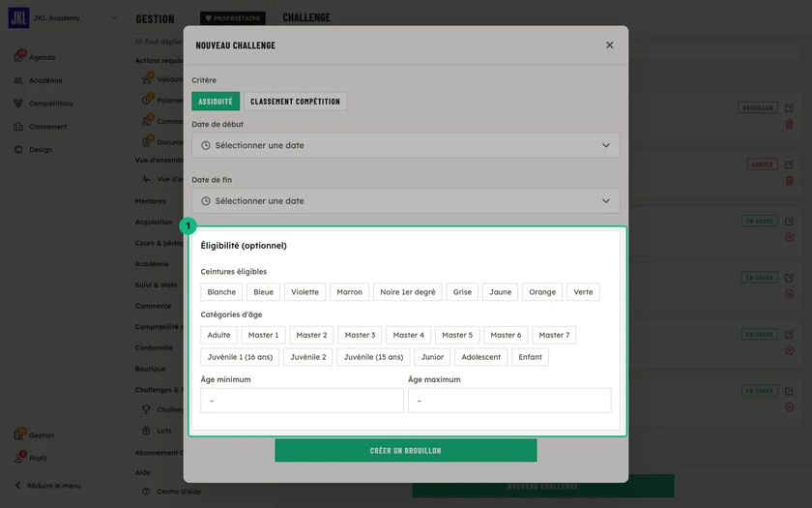Toggle the Bleue belt chip
The width and height of the screenshot is (812, 508).
pos(263,292)
